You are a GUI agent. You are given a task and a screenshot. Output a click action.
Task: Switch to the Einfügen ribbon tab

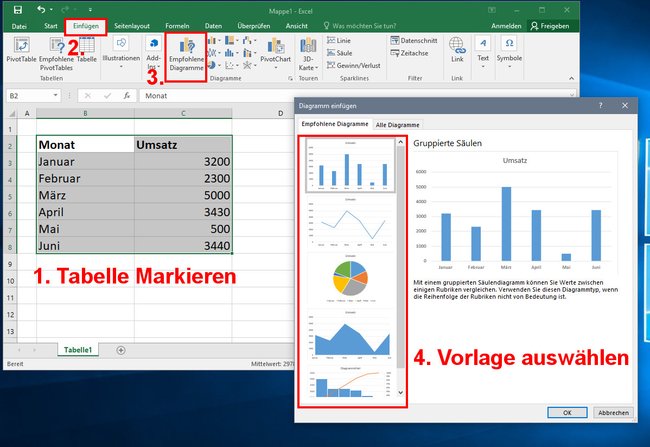point(86,26)
